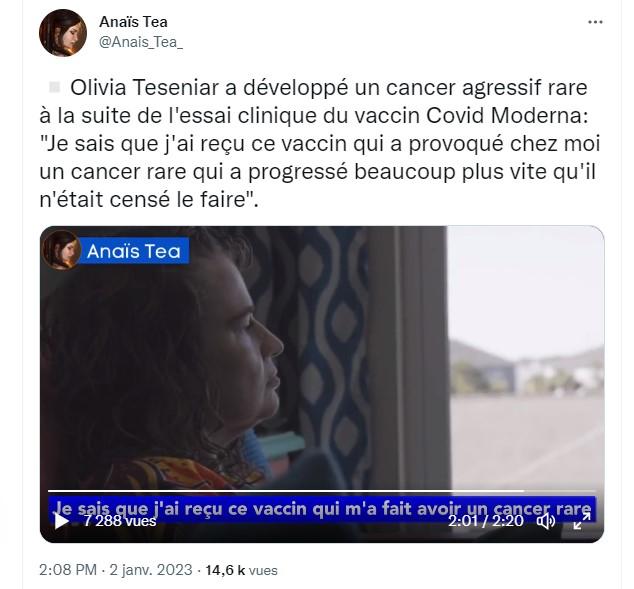Click the Anaïs Tea display name
Image resolution: width=634 pixels, height=589 pixels.
tap(133, 22)
